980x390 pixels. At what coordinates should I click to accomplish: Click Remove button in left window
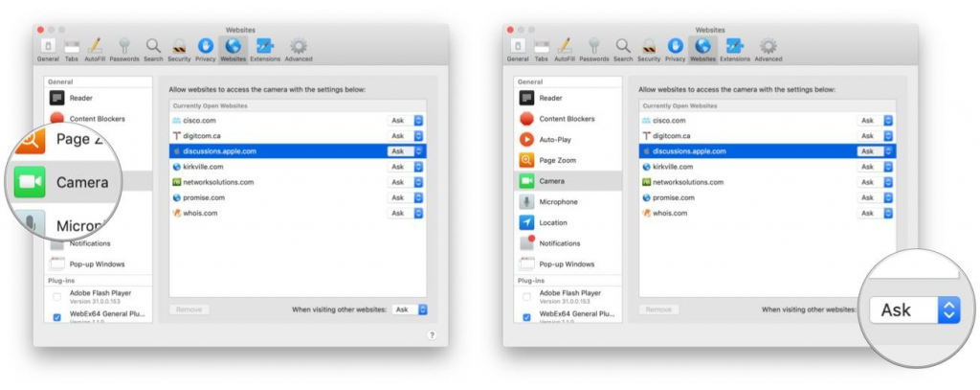pyautogui.click(x=189, y=310)
